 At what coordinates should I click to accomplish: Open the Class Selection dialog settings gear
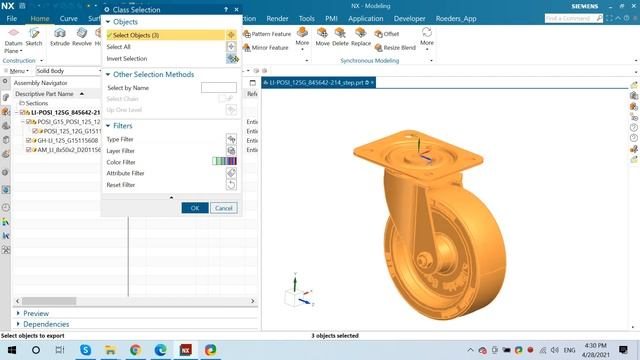pos(107,9)
